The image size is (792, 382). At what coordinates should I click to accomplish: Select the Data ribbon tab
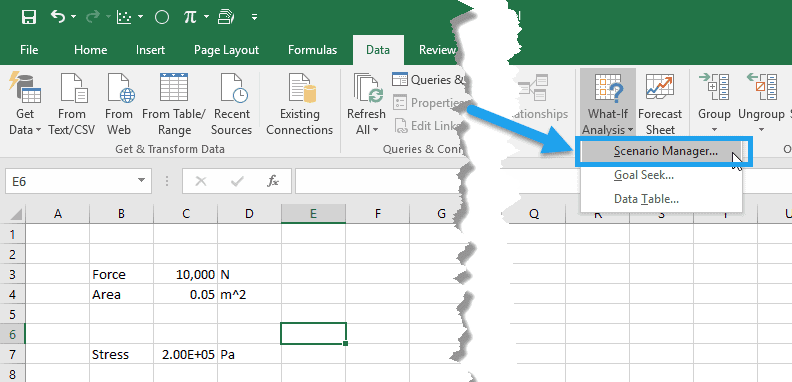tap(378, 50)
